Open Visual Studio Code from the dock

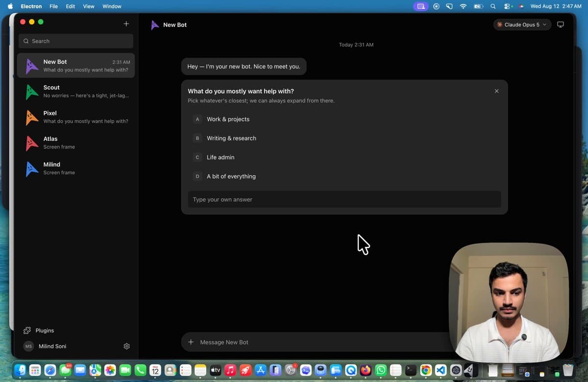[441, 370]
